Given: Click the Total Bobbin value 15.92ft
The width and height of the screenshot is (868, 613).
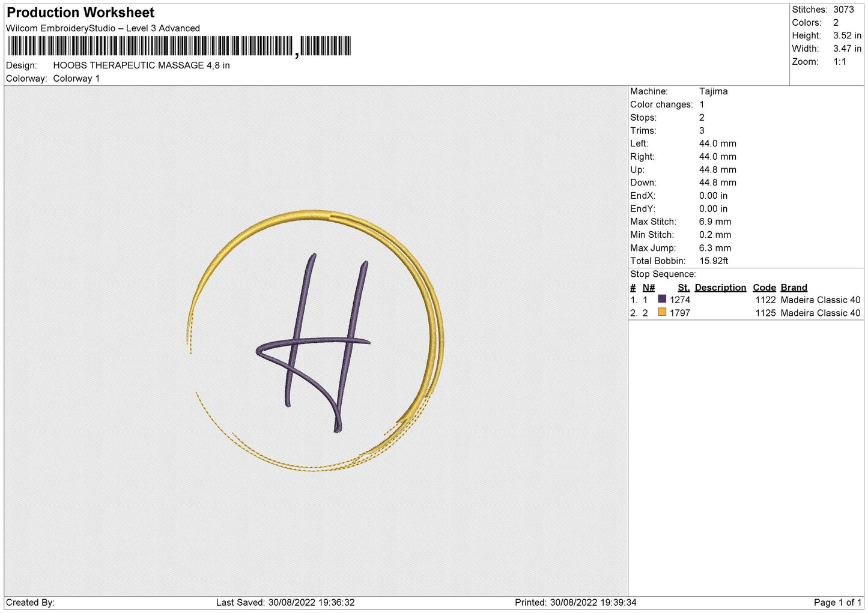Looking at the screenshot, I should click(x=714, y=261).
